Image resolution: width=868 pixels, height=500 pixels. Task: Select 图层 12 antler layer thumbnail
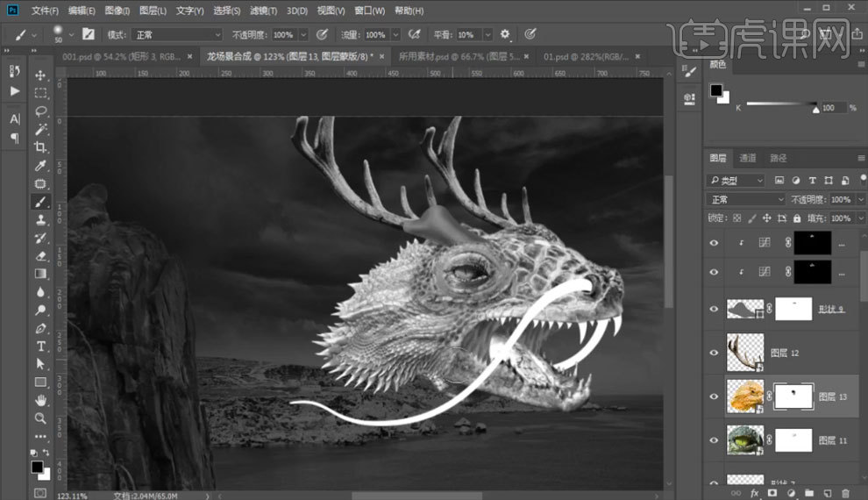(745, 352)
